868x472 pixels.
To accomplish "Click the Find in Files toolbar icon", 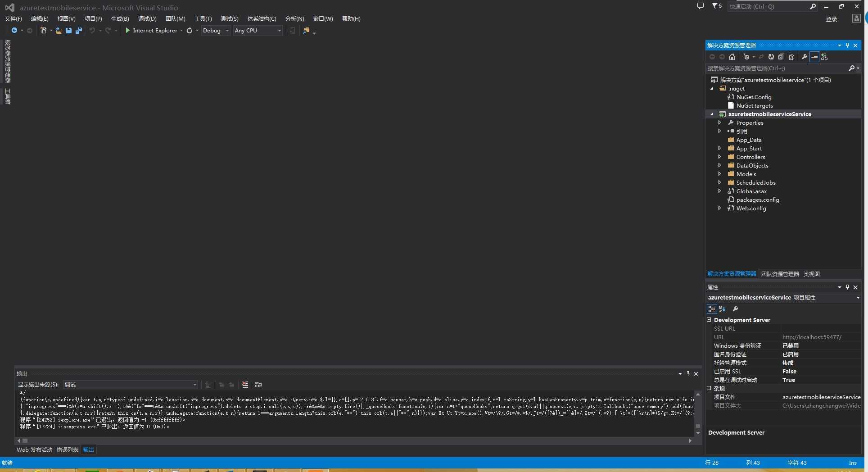I will tap(306, 31).
